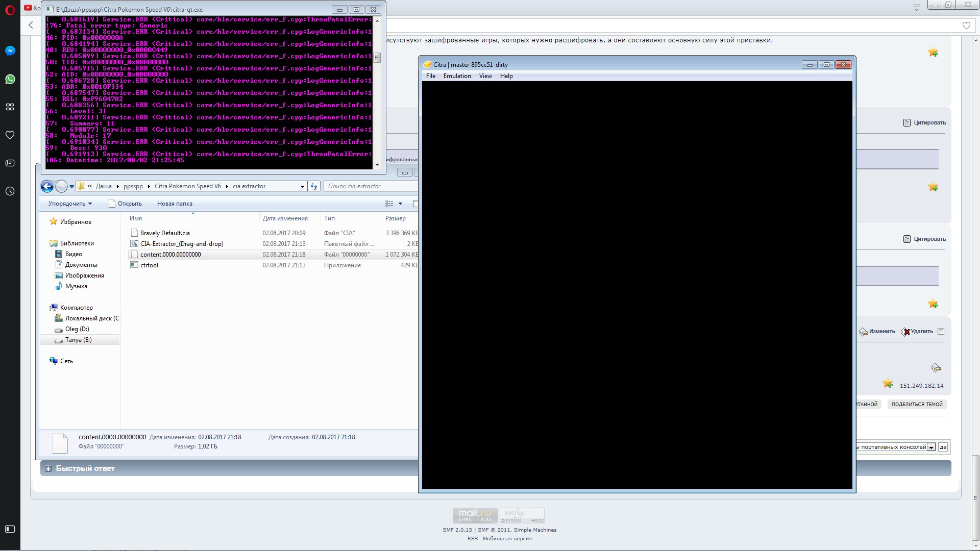Open Messenger in Opera sidebar

[10, 51]
